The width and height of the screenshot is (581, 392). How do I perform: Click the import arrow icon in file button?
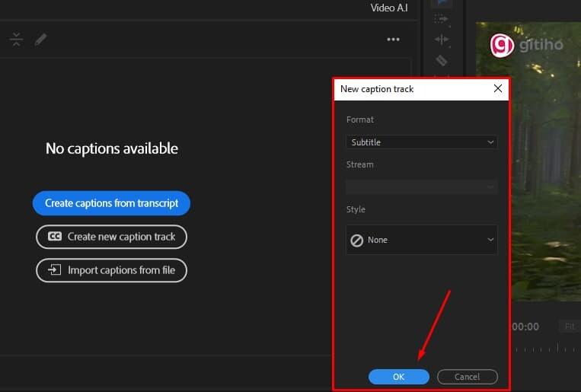(55, 269)
